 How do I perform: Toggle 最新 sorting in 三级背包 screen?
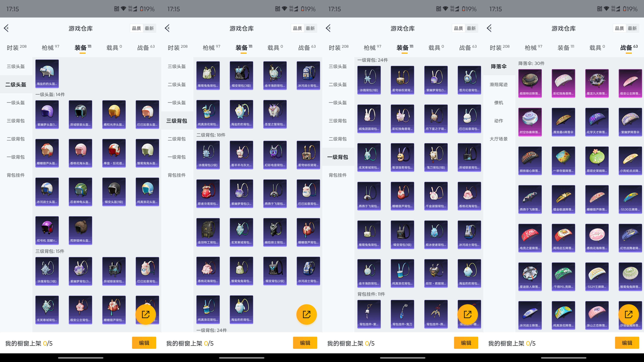tap(310, 28)
